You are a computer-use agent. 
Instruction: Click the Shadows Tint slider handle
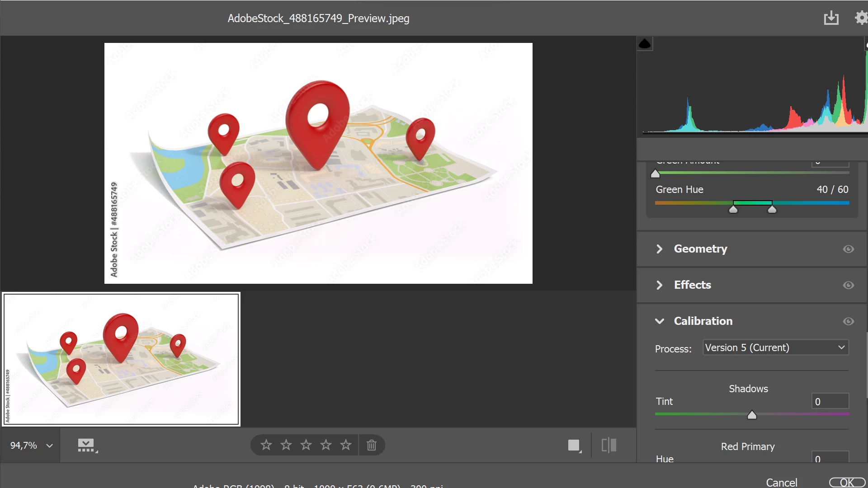pyautogui.click(x=752, y=415)
